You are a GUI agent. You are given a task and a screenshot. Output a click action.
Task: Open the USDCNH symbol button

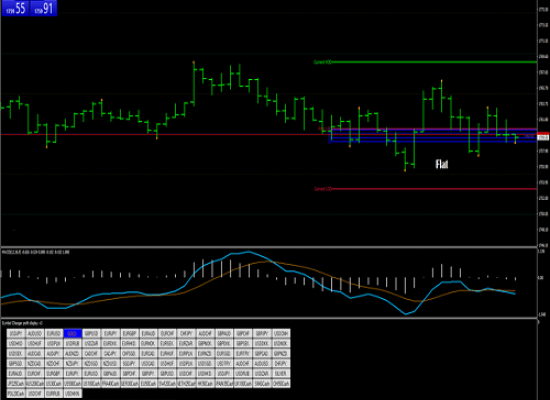point(281,333)
